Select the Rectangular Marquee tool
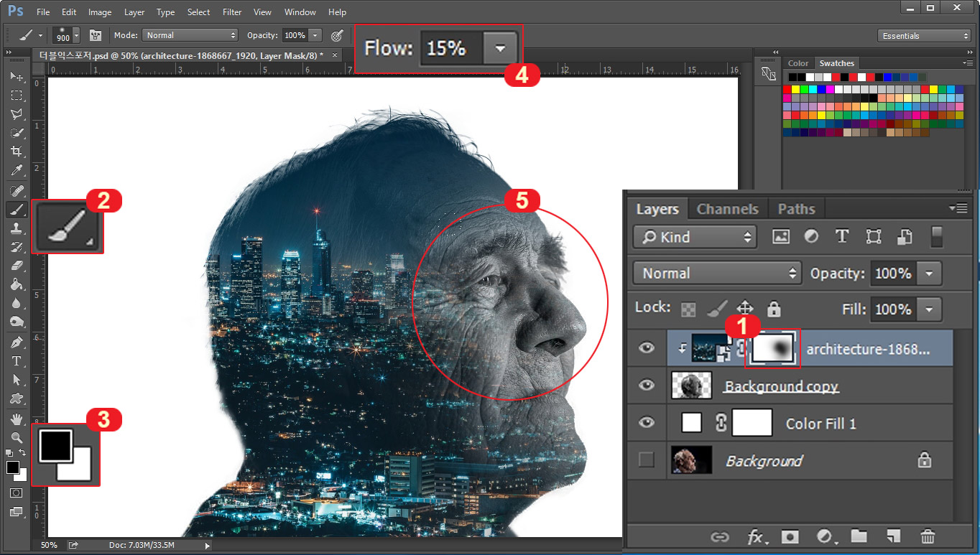 coord(17,95)
